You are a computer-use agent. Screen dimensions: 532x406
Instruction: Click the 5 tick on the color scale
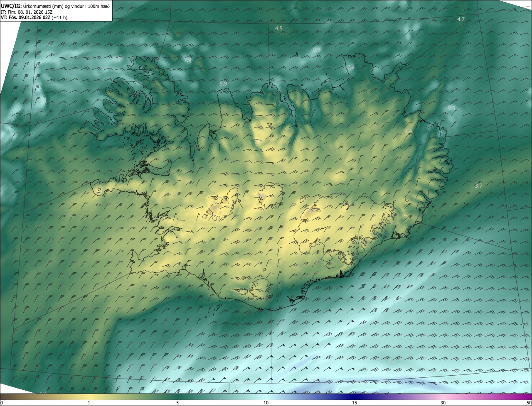coord(177,403)
